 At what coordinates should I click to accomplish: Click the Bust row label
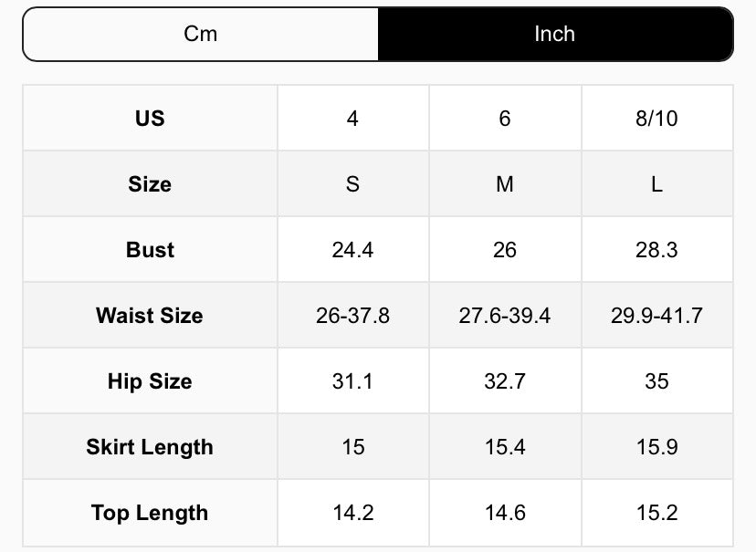click(x=150, y=250)
